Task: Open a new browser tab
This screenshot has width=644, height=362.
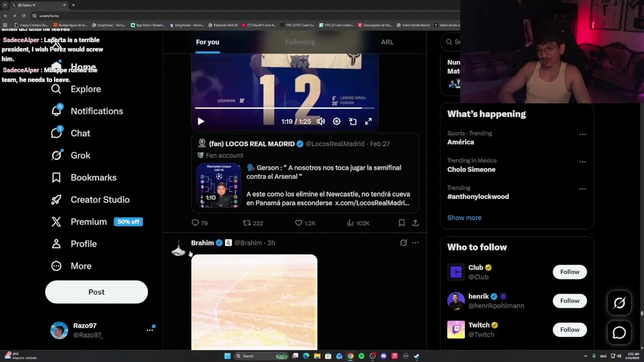Action: [x=73, y=5]
